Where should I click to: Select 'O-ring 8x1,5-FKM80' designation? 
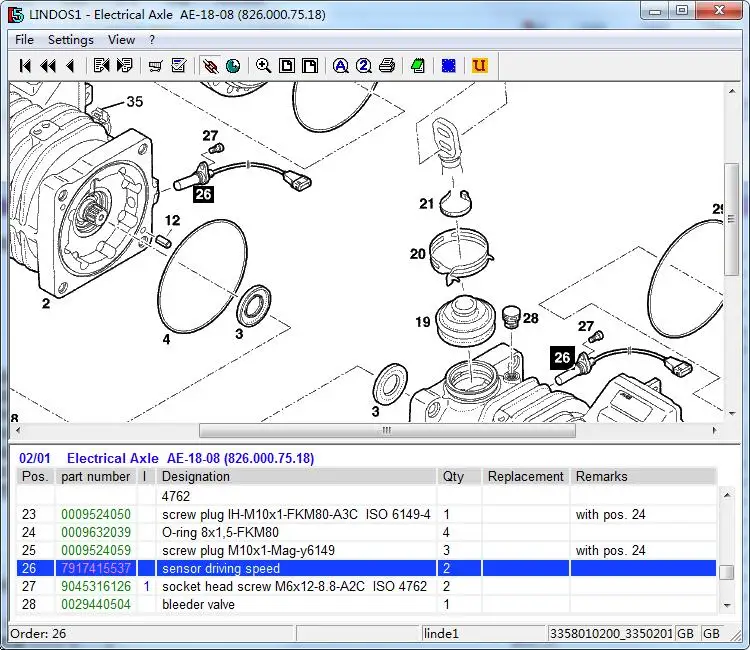pos(220,532)
